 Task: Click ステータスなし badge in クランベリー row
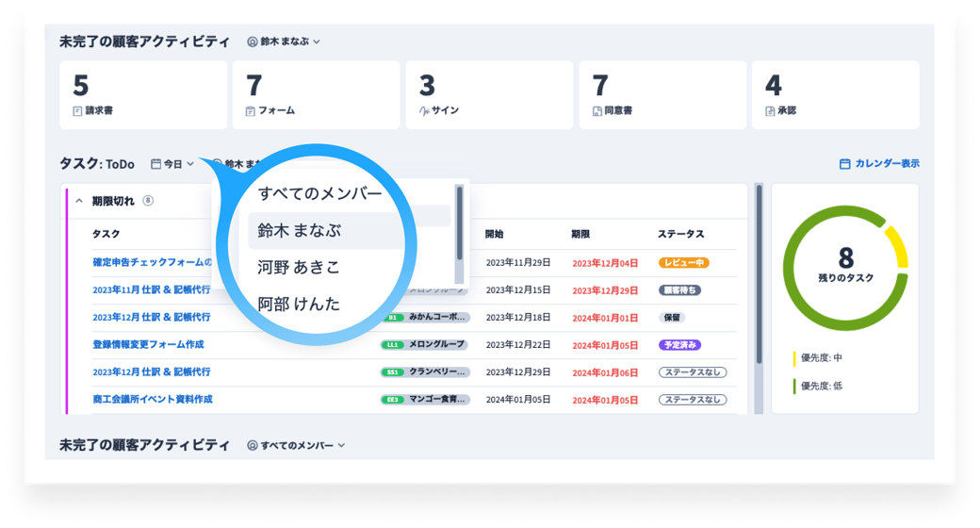pos(693,372)
